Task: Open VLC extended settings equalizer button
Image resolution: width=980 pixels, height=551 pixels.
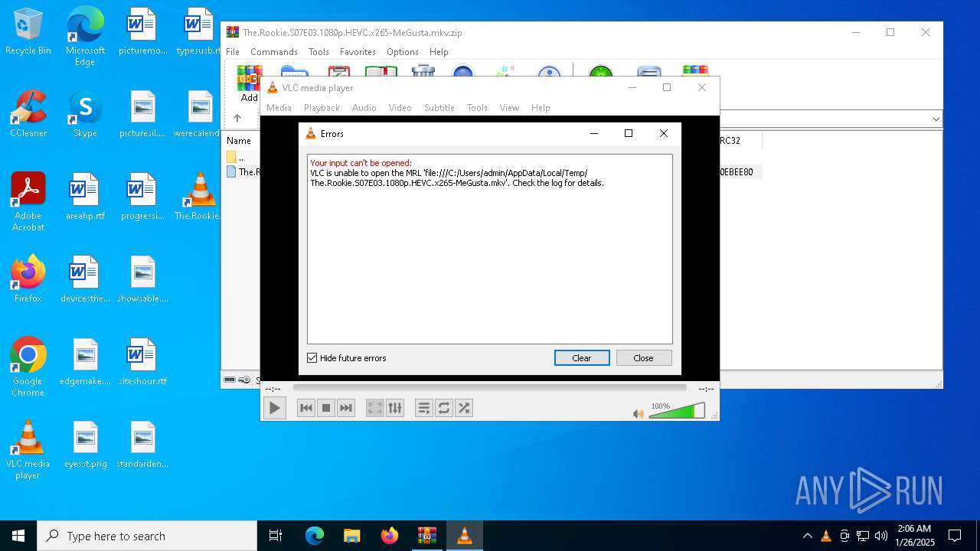Action: (x=395, y=408)
